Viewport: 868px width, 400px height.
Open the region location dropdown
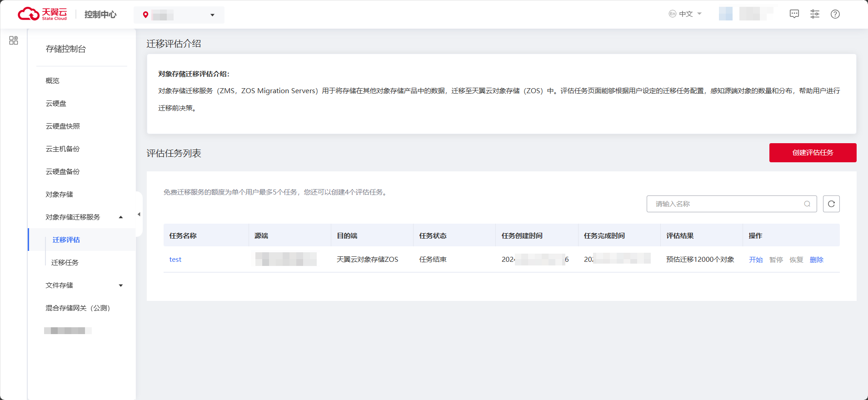pyautogui.click(x=179, y=15)
